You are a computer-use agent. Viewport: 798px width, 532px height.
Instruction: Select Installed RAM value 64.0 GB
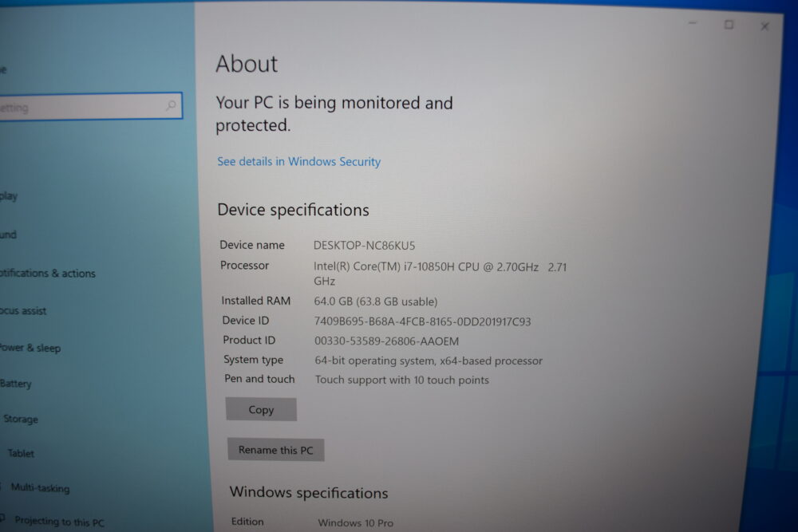coord(376,301)
